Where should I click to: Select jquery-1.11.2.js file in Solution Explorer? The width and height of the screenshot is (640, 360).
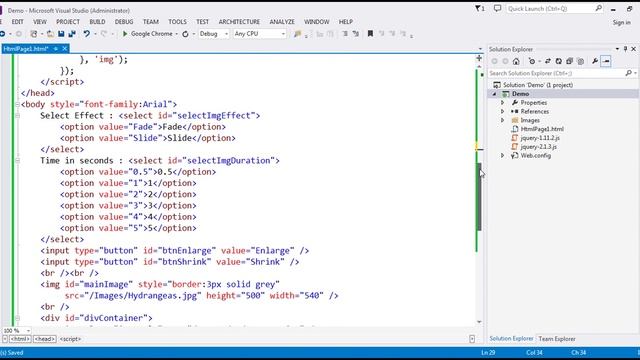[x=540, y=138]
